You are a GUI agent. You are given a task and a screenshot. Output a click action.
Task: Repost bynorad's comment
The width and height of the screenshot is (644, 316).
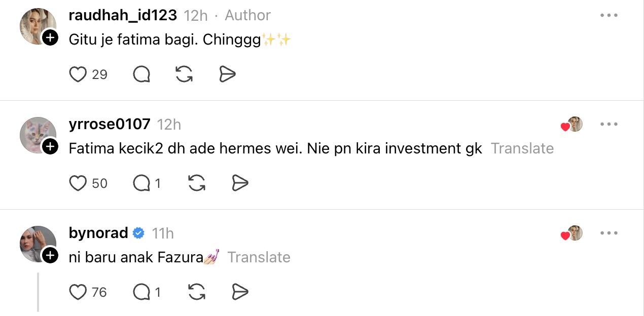[x=196, y=292]
